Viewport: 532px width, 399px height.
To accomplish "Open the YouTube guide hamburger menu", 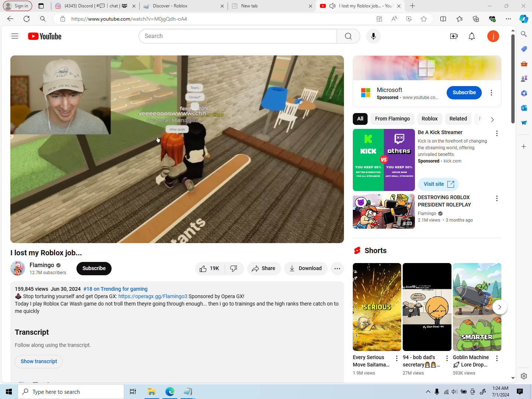I will [x=15, y=36].
